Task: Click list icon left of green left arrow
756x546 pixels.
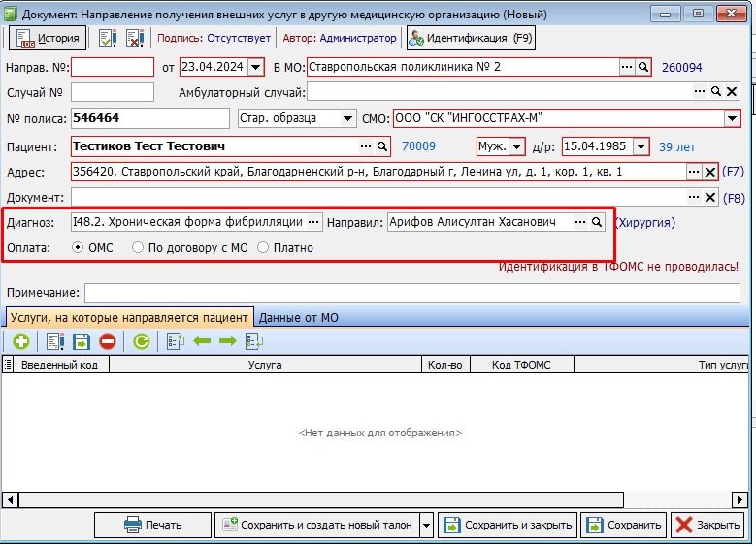Action: click(x=176, y=341)
